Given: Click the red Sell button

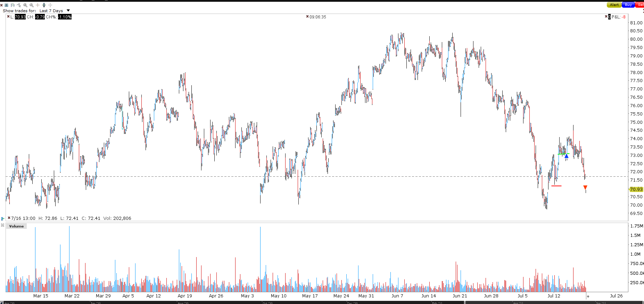Looking at the screenshot, I should 640,5.
